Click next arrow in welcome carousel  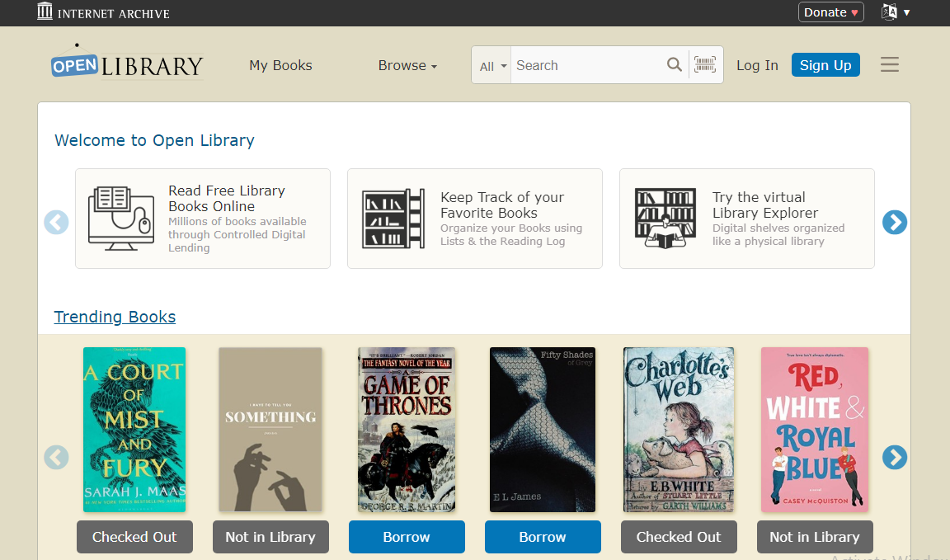(x=894, y=223)
